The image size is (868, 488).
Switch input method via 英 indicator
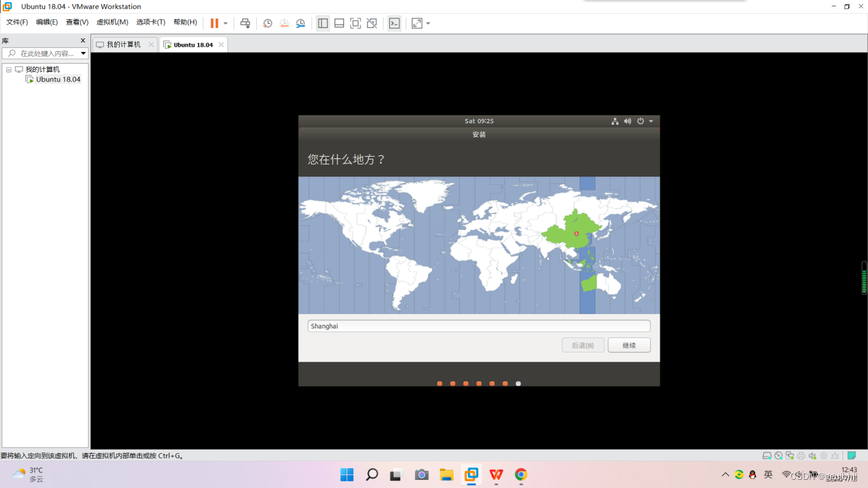pyautogui.click(x=768, y=474)
